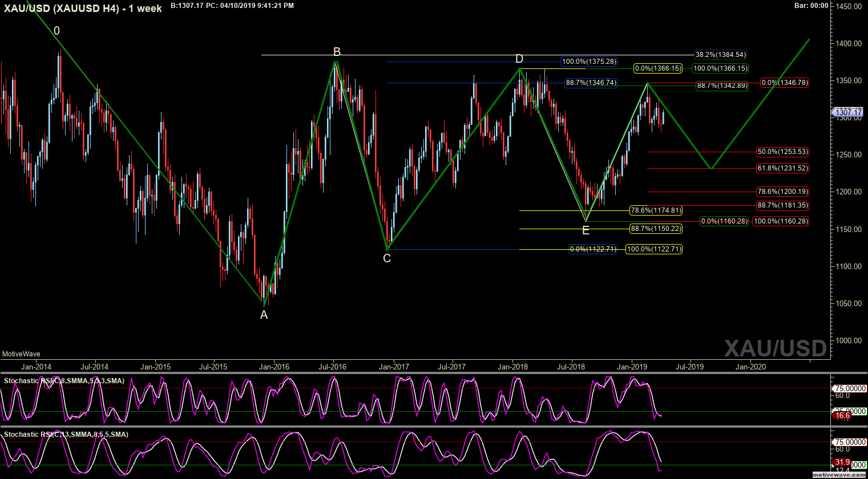Click wave label 0 at chart top-left

[x=56, y=31]
